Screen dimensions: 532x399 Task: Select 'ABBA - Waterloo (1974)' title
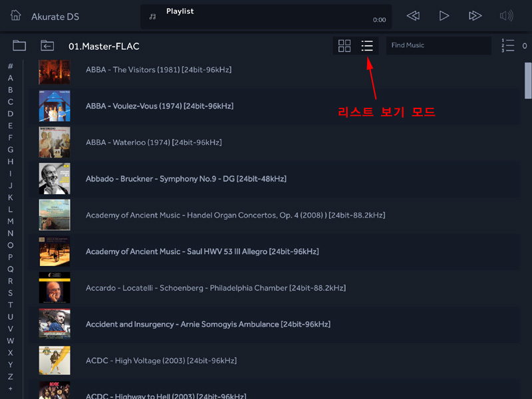(x=154, y=142)
